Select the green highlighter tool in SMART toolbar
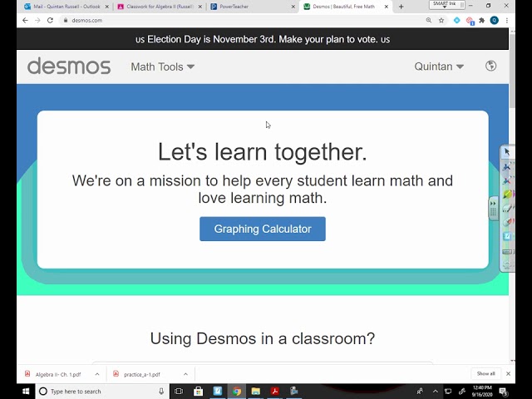This screenshot has height=399, width=532. tap(507, 194)
